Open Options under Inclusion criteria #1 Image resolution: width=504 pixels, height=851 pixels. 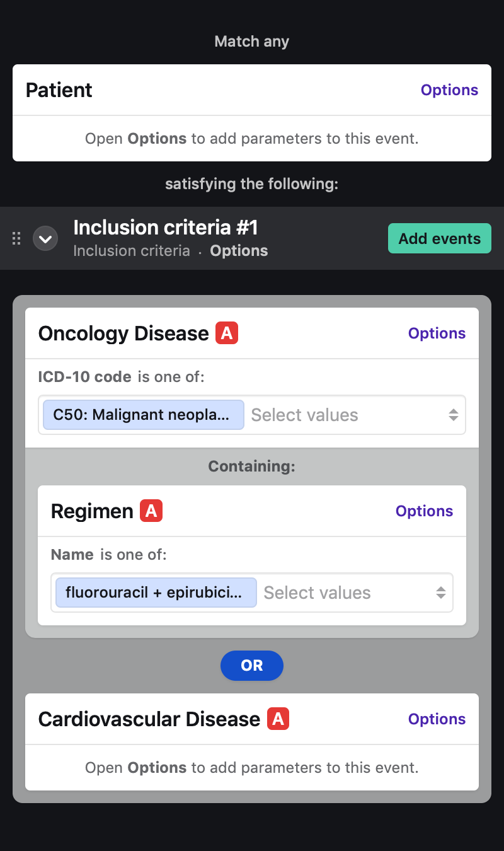click(x=239, y=251)
